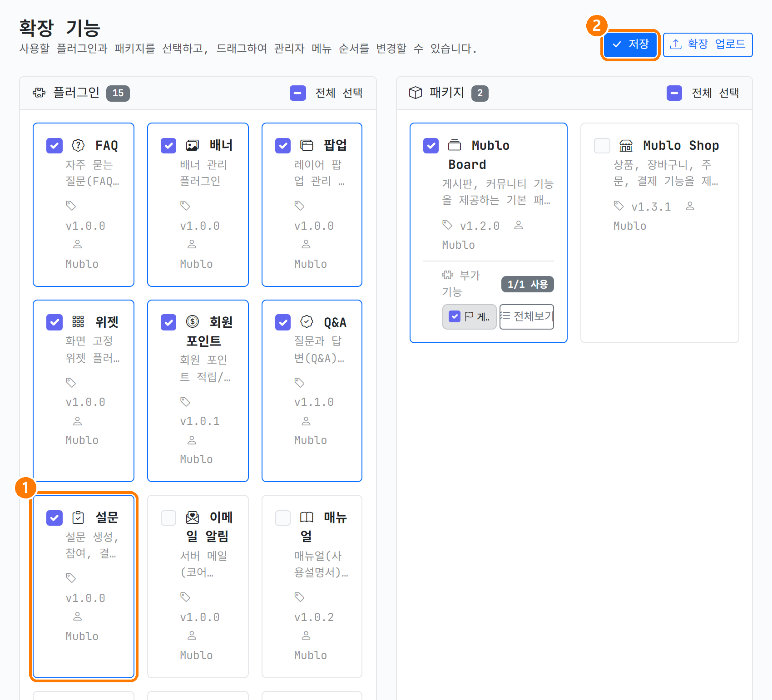This screenshot has width=772, height=700.
Task: Click the 설문 clipboard icon
Action: (78, 517)
